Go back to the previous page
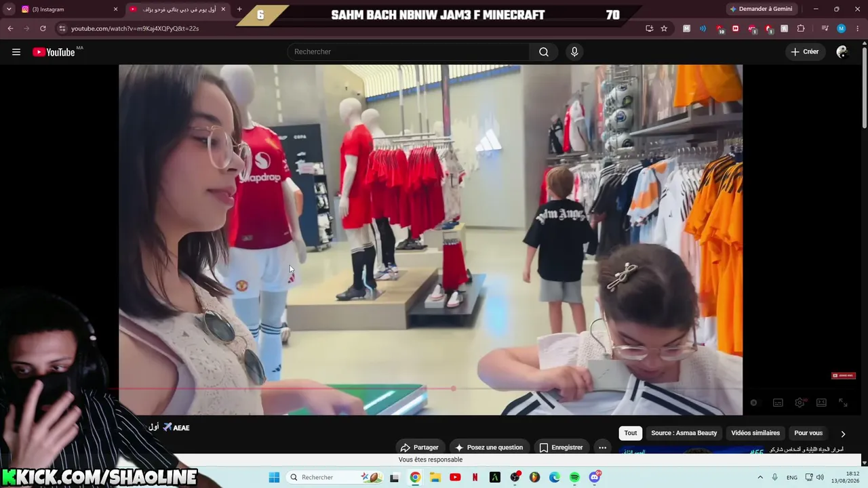This screenshot has width=868, height=488. pos(10,28)
